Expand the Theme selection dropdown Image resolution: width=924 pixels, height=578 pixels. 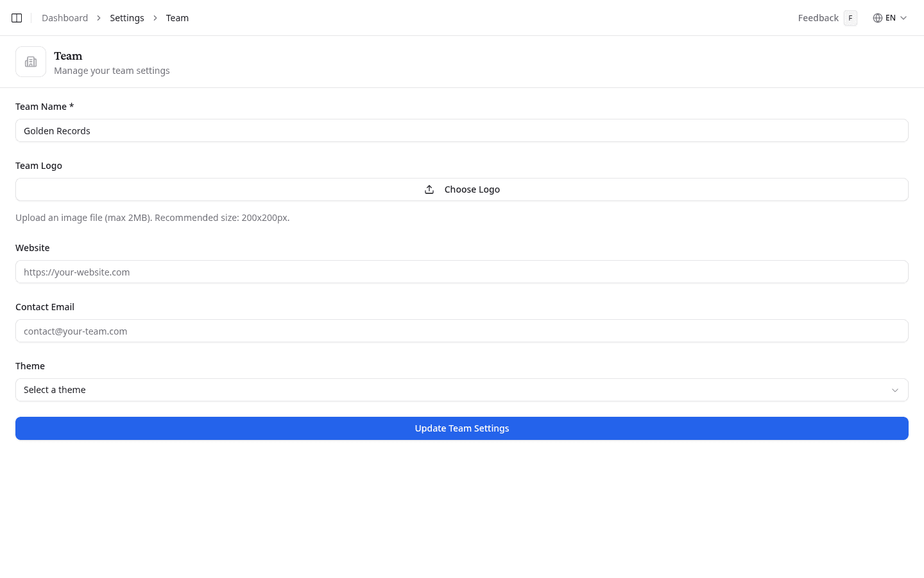tap(895, 390)
